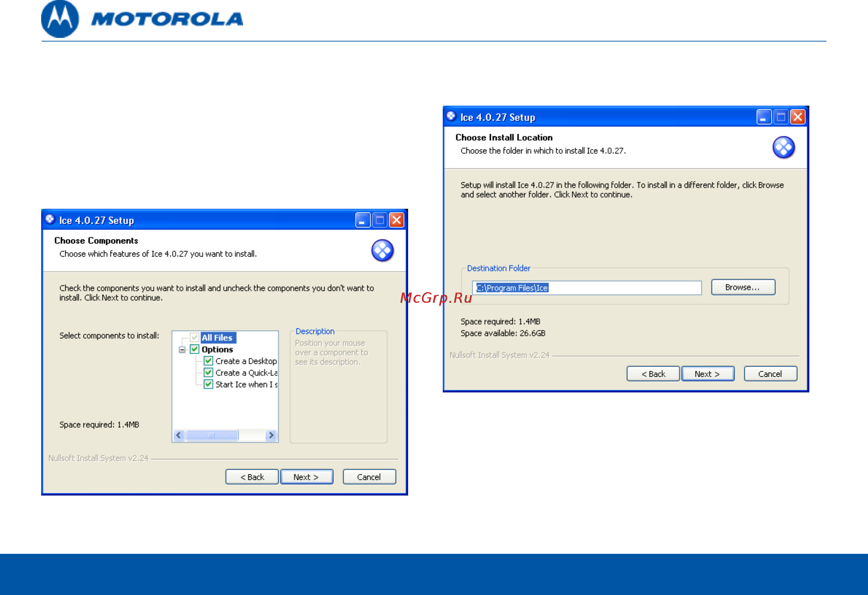
Task: Click the MOTOROLA wordmark text
Action: tap(167, 19)
